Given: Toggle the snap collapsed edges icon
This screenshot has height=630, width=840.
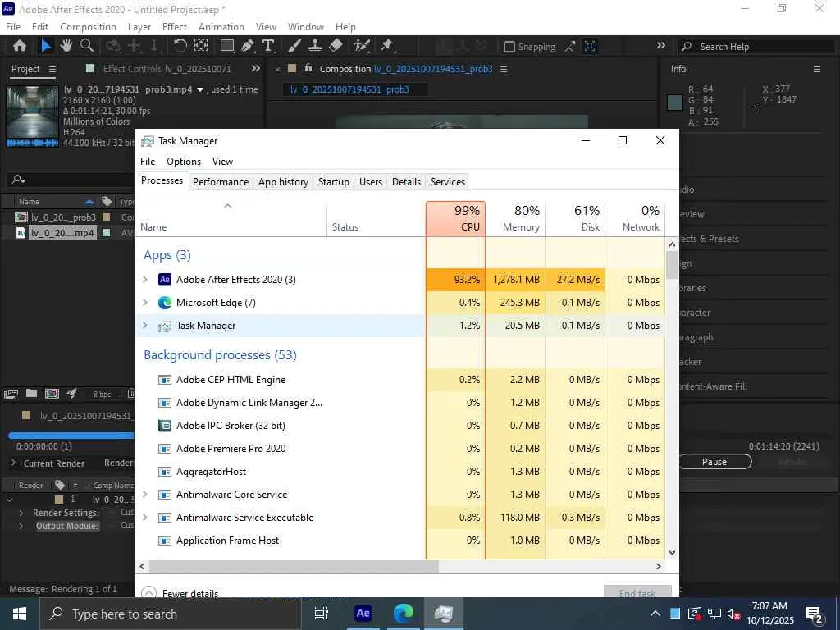Looking at the screenshot, I should [x=570, y=47].
